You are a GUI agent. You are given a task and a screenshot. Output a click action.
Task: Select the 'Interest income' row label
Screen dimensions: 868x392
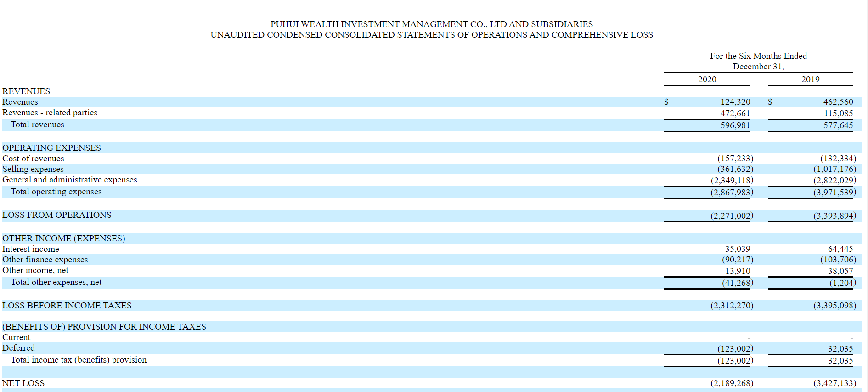pyautogui.click(x=31, y=249)
